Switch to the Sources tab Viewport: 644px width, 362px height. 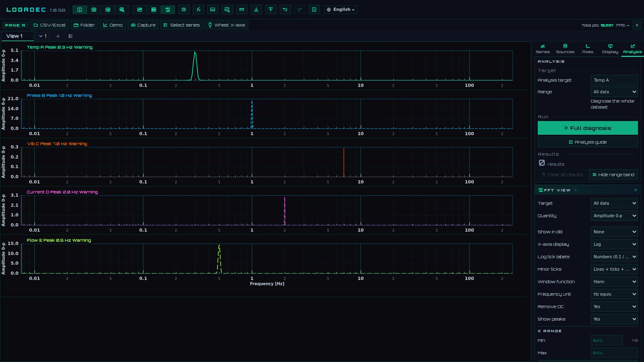[x=565, y=49]
